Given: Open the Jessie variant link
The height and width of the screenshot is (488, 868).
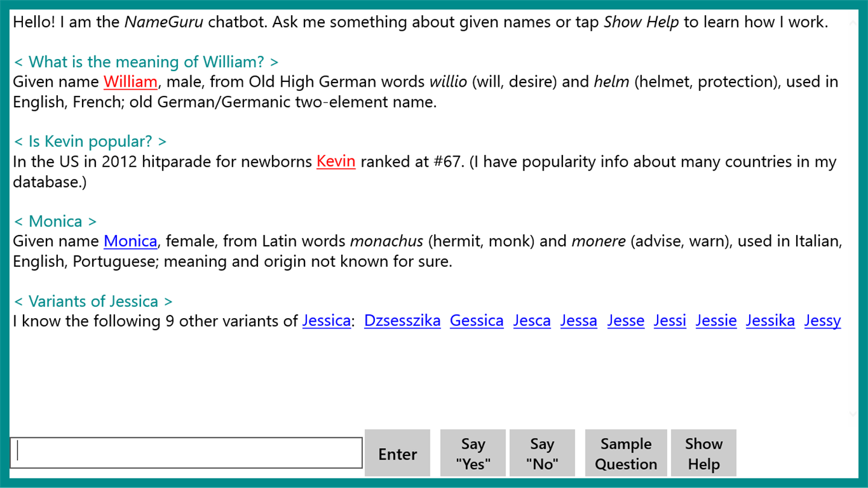Looking at the screenshot, I should tap(716, 321).
